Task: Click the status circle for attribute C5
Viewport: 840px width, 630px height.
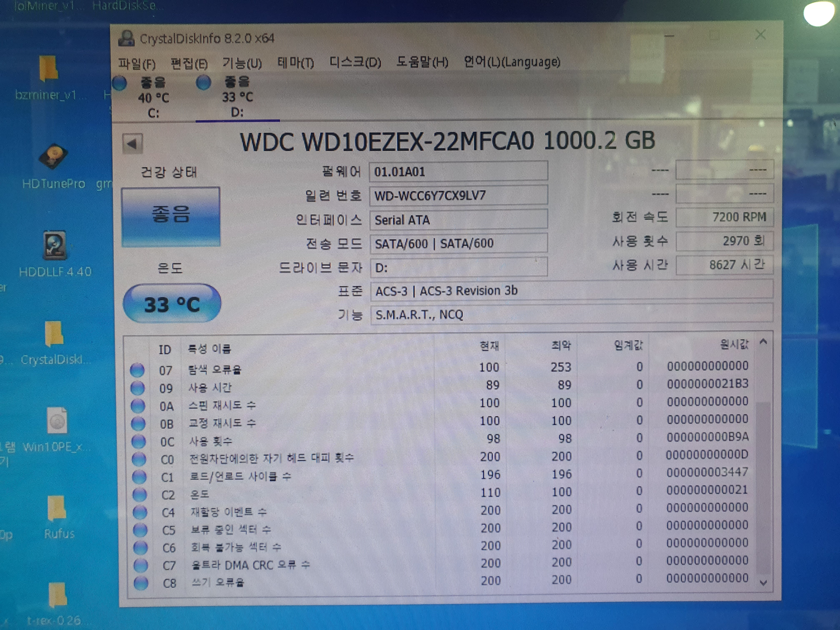Action: click(140, 530)
